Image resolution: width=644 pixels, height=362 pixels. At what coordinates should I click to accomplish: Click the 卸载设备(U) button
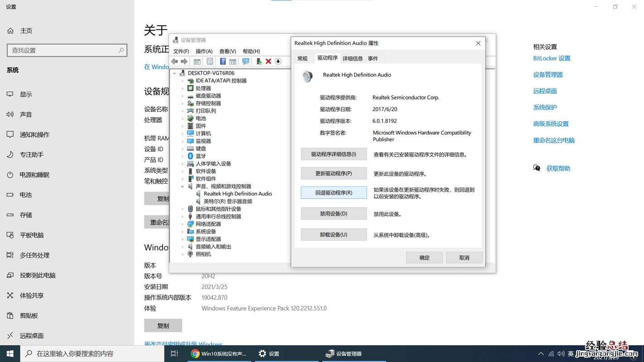coord(334,234)
